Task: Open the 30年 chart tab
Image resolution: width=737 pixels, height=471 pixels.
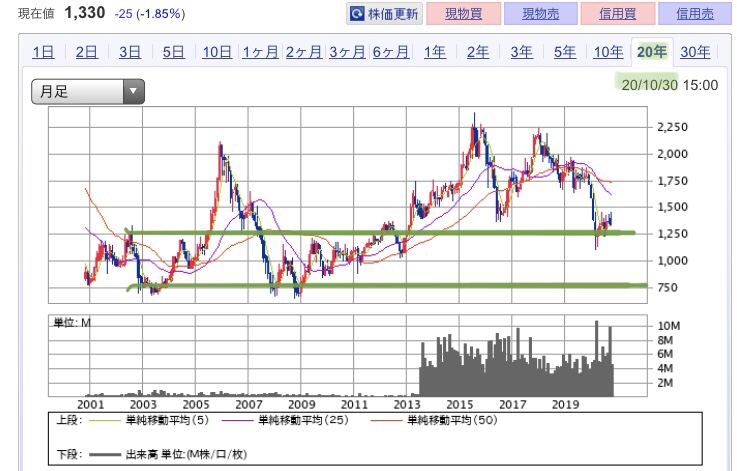Action: [x=696, y=52]
